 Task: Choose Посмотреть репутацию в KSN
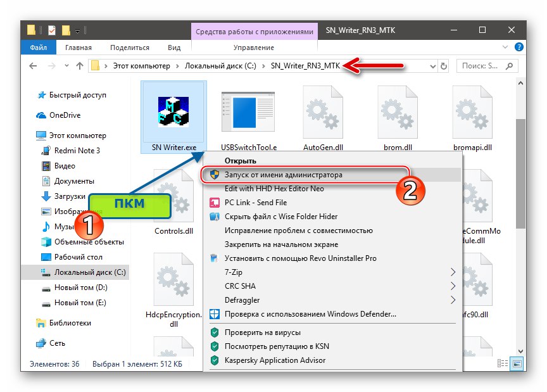click(x=332, y=346)
